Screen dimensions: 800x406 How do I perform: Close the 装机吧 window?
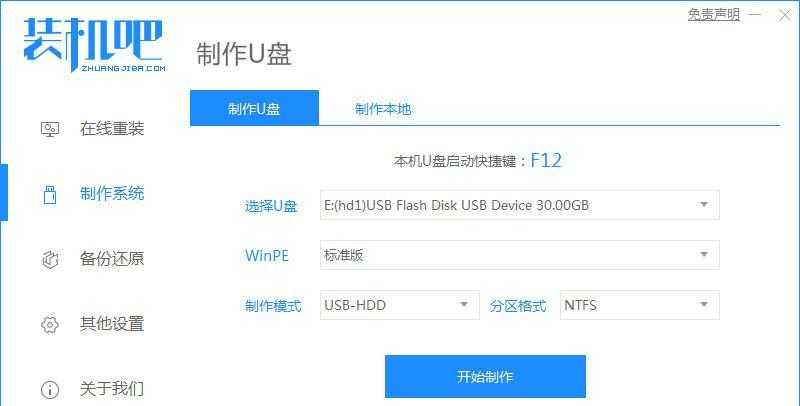785,15
